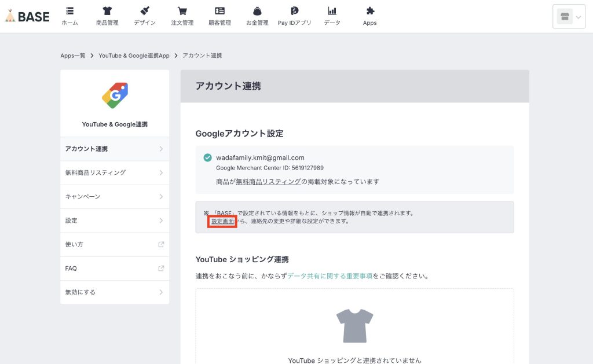Open 商品管理 t-shirt icon

point(107,10)
